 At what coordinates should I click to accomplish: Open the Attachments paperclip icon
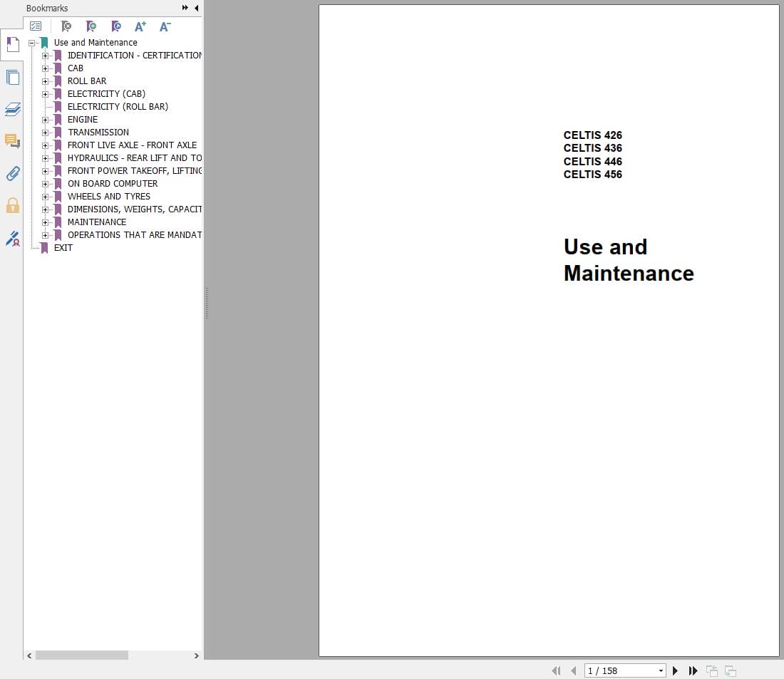tap(13, 174)
